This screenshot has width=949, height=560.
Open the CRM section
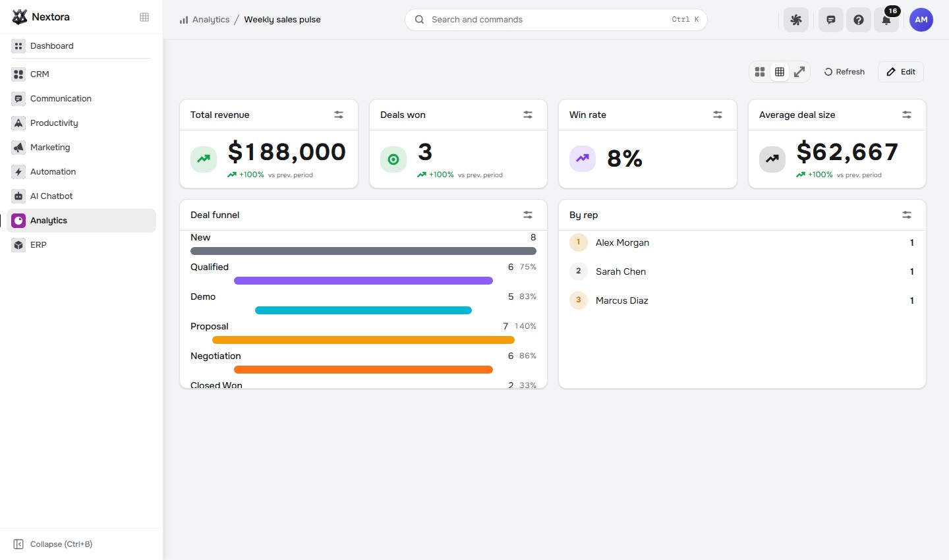pyautogui.click(x=81, y=74)
